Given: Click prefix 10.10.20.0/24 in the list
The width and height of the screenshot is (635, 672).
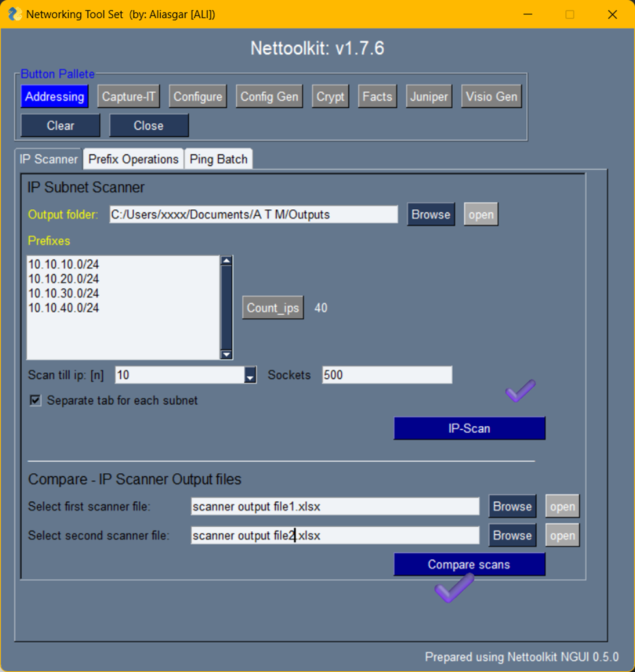Looking at the screenshot, I should click(63, 278).
